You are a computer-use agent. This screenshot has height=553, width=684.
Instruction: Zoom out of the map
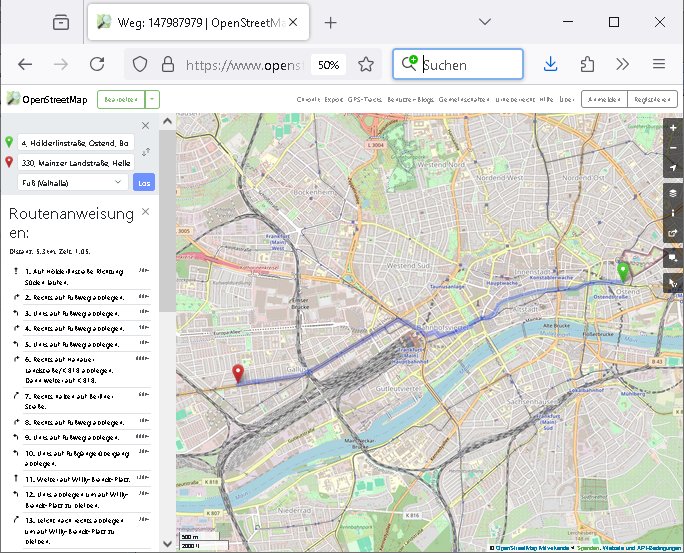[x=673, y=148]
